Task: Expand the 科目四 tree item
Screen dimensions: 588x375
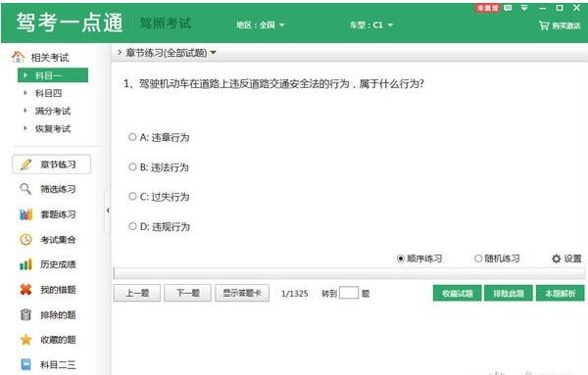Action: (x=25, y=93)
